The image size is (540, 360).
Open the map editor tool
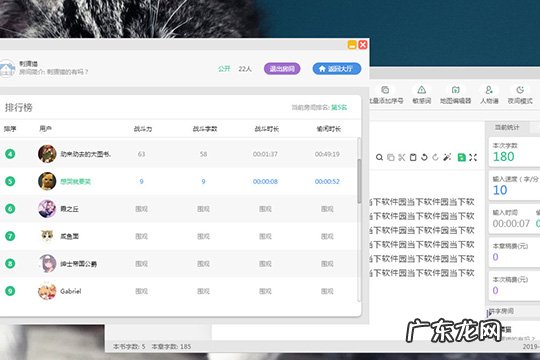[455, 95]
